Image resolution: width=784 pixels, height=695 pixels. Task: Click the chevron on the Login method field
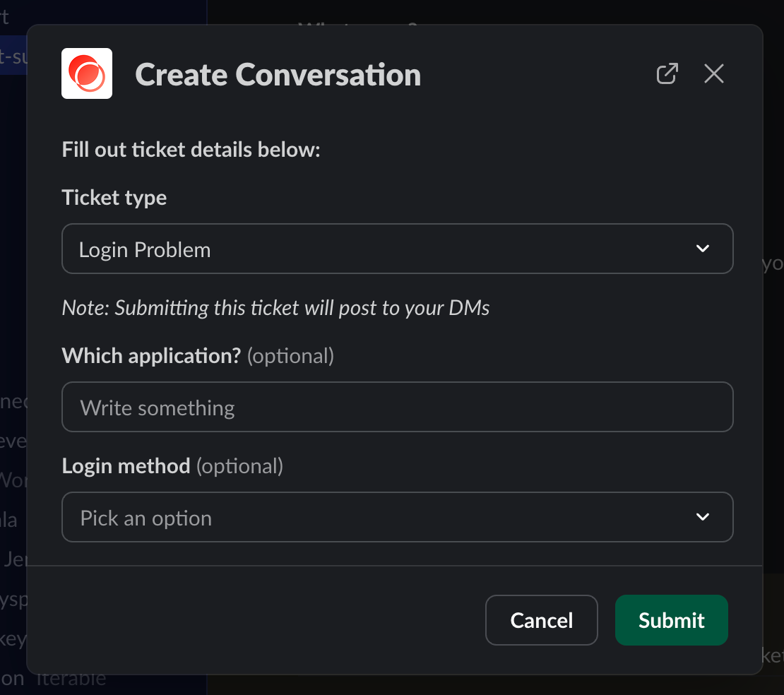(702, 517)
